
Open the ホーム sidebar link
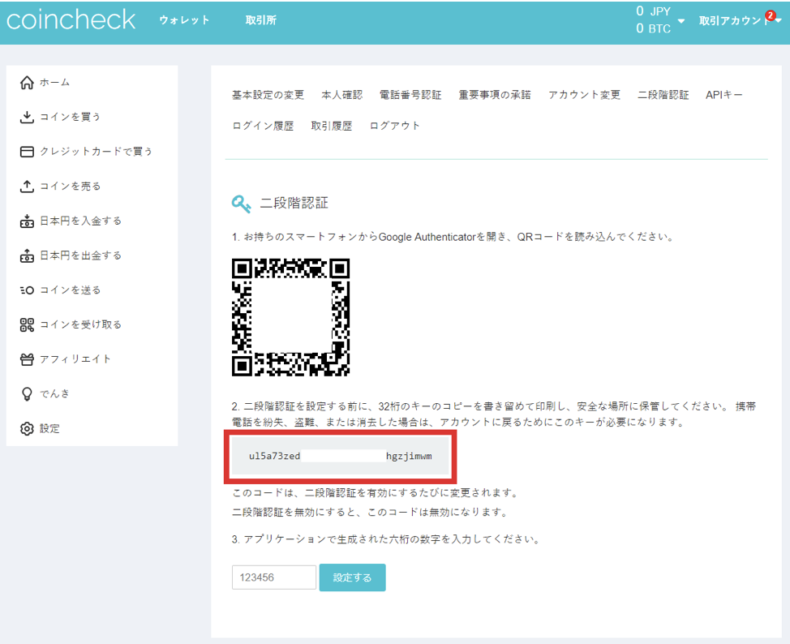[55, 82]
